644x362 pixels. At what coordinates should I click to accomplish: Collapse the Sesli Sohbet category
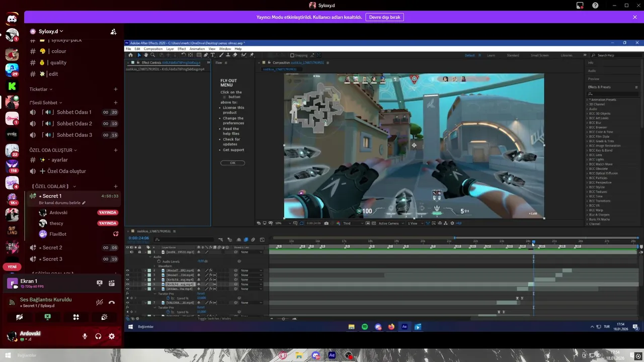coord(46,103)
